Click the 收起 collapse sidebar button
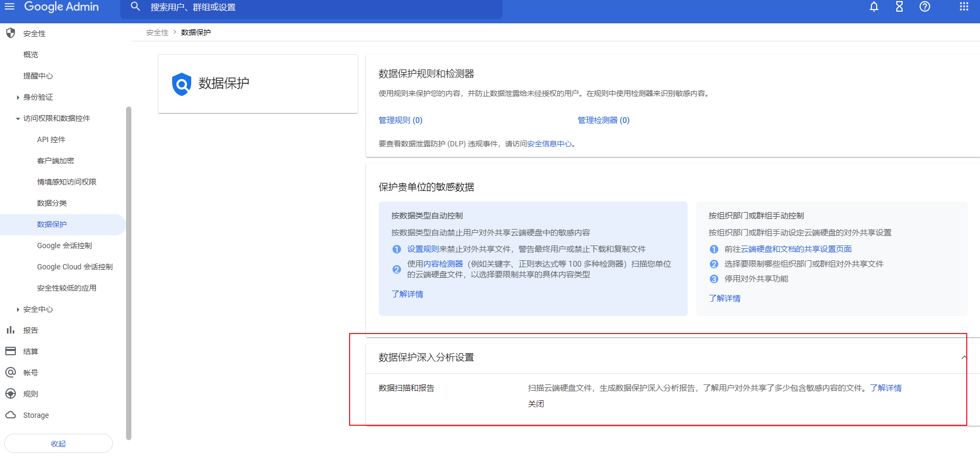This screenshot has height=456, width=980. point(58,444)
